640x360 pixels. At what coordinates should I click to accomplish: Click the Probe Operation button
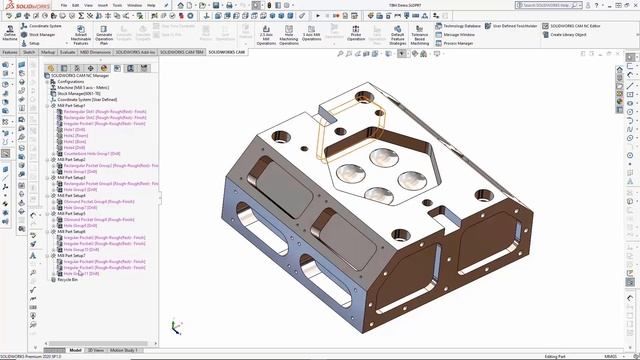point(356,33)
